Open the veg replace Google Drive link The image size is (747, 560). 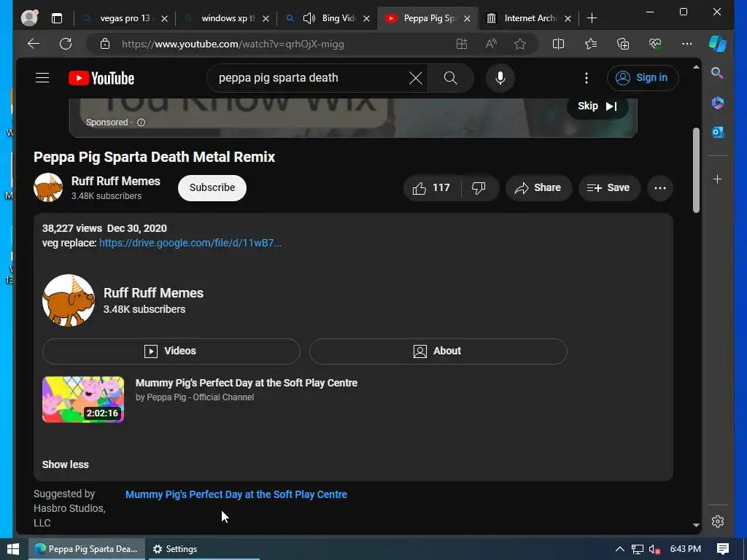[x=190, y=243]
